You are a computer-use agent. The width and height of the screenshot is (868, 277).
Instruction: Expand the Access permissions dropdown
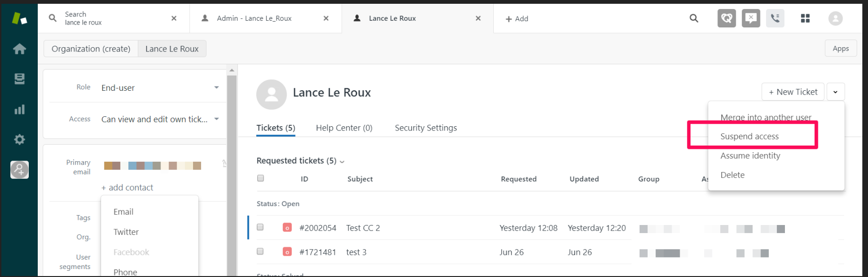(216, 119)
